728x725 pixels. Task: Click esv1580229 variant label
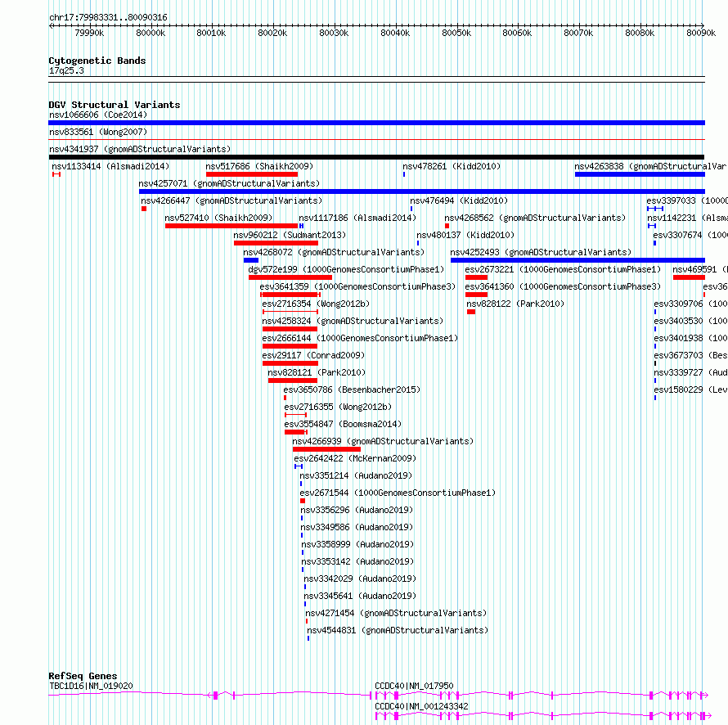click(691, 390)
